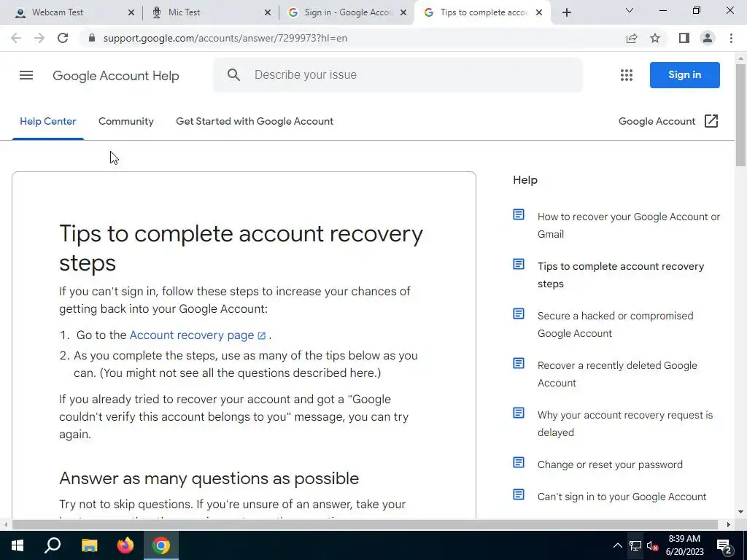Close the Webcam Test tab
Viewport: 747px width, 560px height.
pyautogui.click(x=131, y=13)
